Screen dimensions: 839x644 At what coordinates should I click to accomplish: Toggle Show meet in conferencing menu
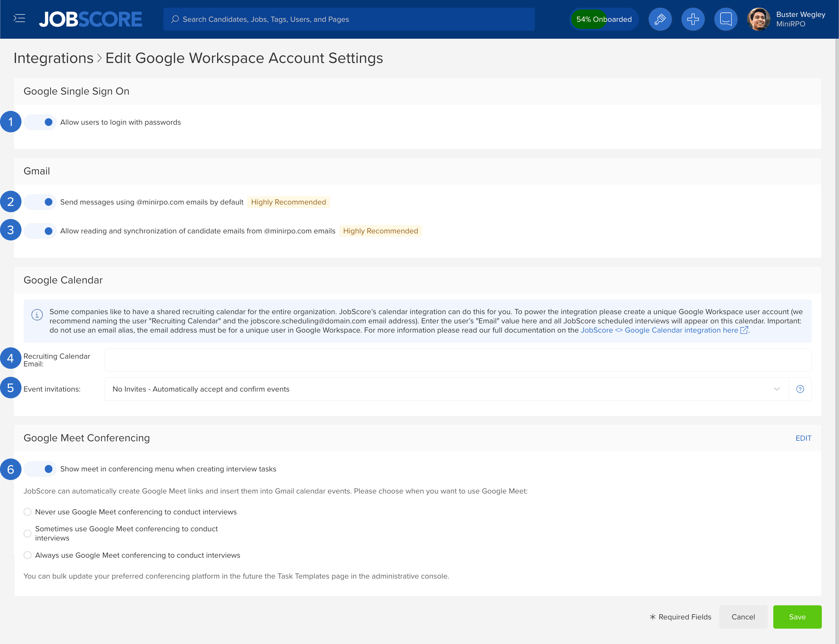click(x=40, y=469)
